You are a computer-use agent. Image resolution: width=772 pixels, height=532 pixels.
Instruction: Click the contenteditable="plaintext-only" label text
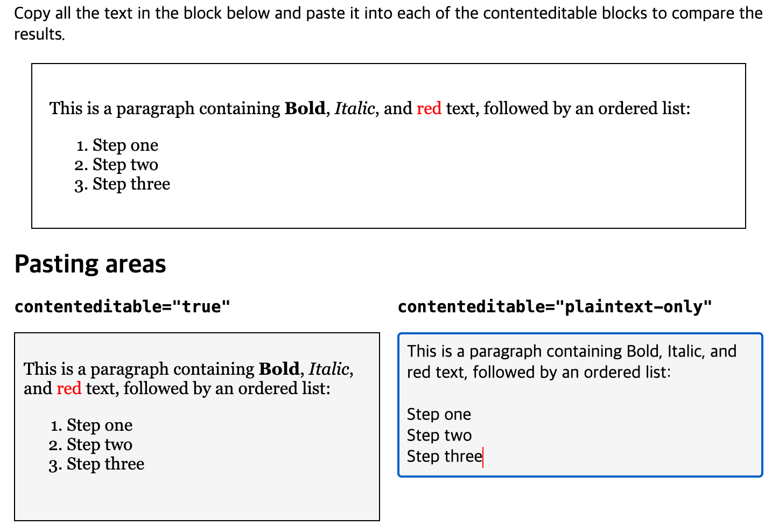tap(555, 306)
